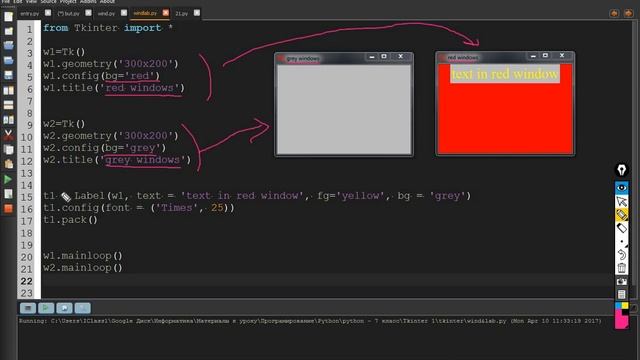This screenshot has width=640, height=360.
Task: Click the seventh icon from top in left sidebar
Action: (8, 105)
